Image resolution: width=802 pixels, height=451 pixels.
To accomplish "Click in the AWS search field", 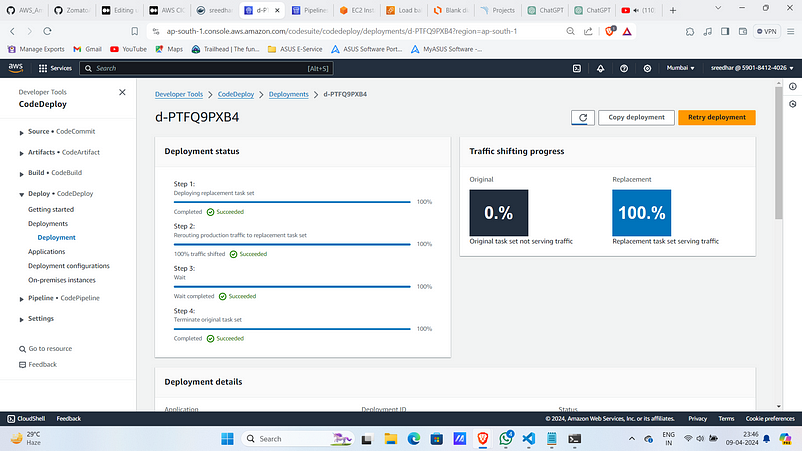I will click(x=206, y=68).
